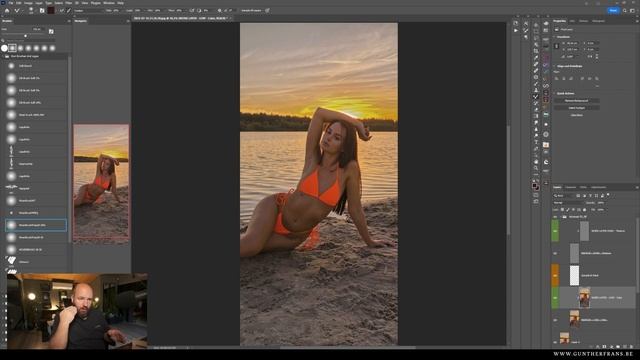This screenshot has width=640, height=360.
Task: Collapse the Align and Distribute section
Action: pyautogui.click(x=554, y=66)
